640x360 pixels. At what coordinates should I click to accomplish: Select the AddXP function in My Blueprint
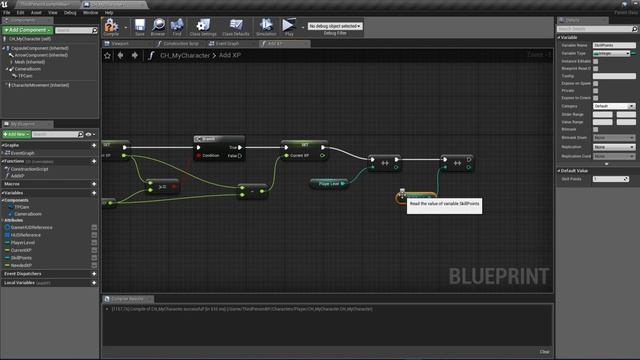[17, 176]
